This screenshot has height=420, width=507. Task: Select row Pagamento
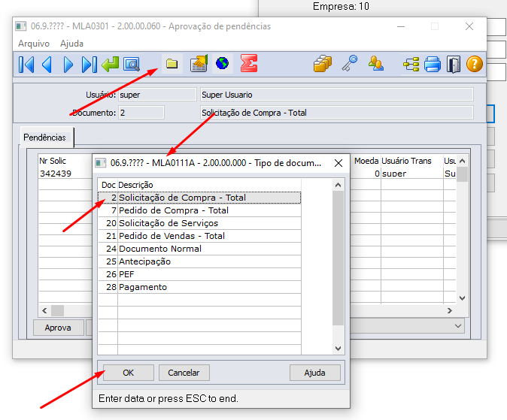tap(199, 287)
